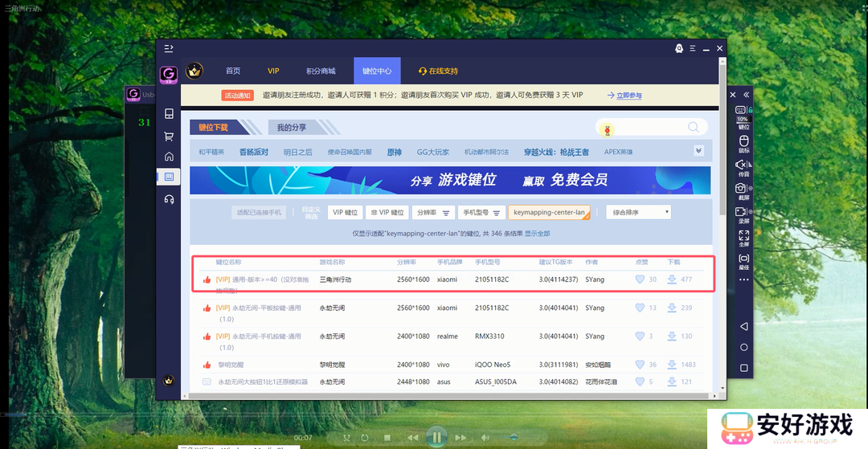Click the 立即参与 promotion link
868x449 pixels.
tap(628, 96)
